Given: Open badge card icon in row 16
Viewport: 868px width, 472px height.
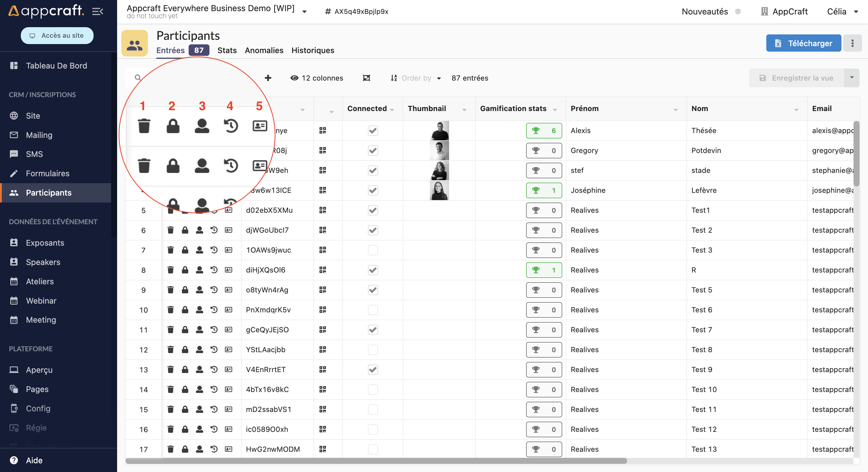Looking at the screenshot, I should click(x=228, y=429).
